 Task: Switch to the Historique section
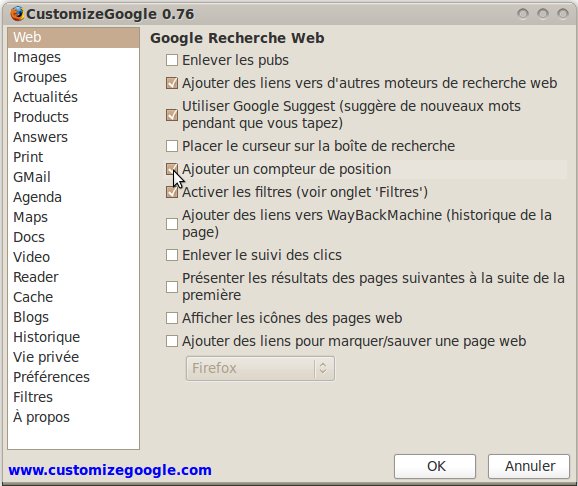73,337
